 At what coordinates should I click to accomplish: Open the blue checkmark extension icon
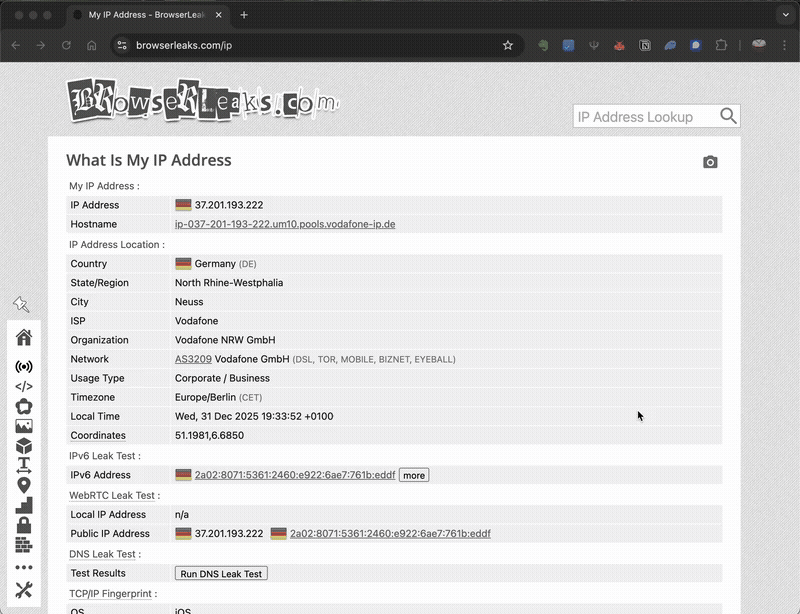pos(568,45)
